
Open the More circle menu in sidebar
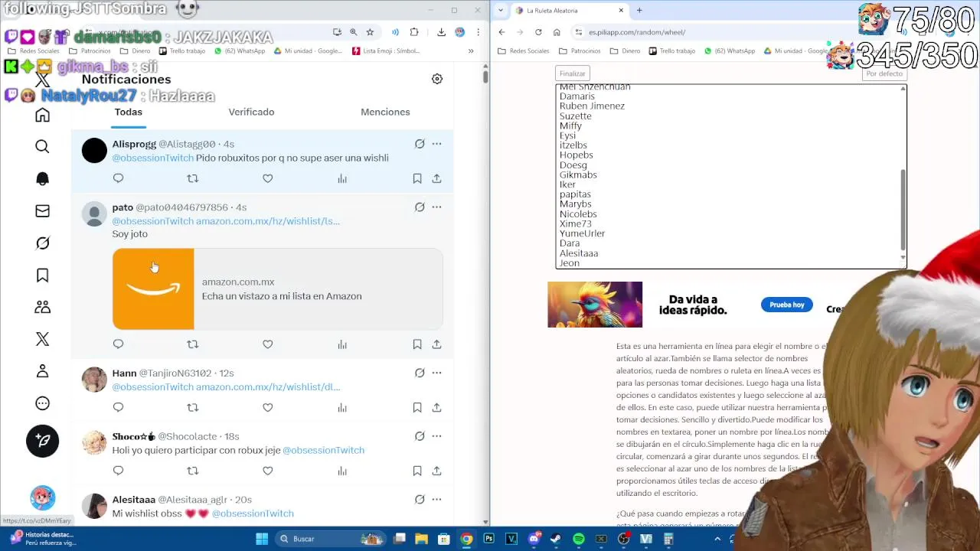click(42, 403)
